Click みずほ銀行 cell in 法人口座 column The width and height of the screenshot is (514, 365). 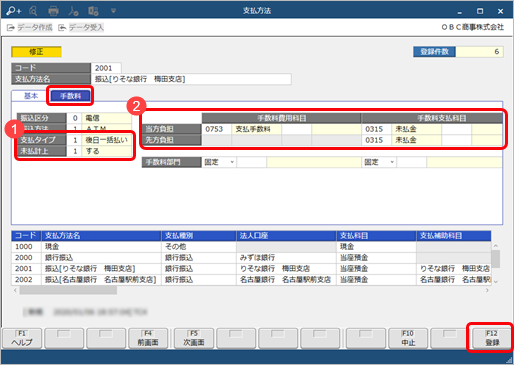[x=286, y=258]
